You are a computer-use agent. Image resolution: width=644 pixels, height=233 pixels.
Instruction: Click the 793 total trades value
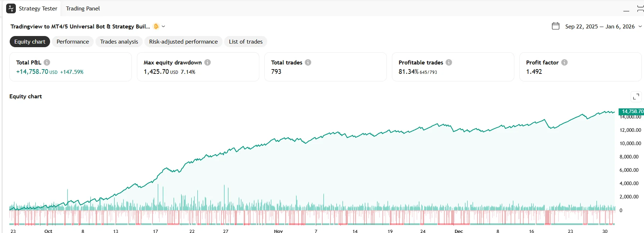tap(276, 72)
